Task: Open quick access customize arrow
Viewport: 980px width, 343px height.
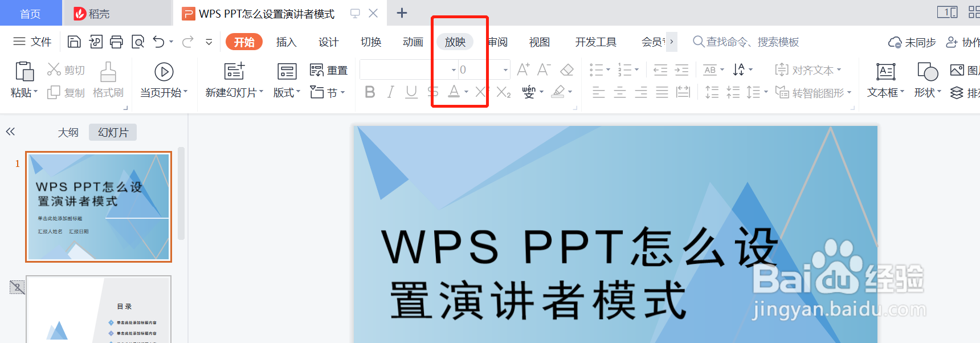Action: [209, 42]
